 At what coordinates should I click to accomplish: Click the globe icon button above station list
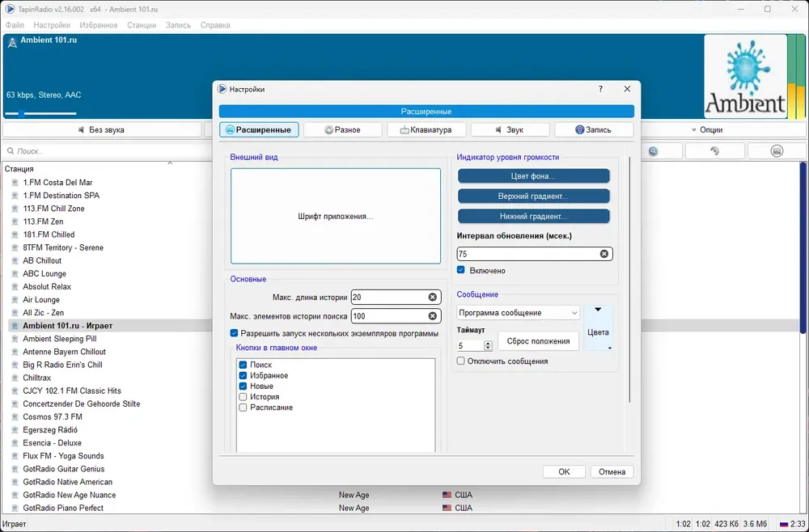(x=653, y=151)
